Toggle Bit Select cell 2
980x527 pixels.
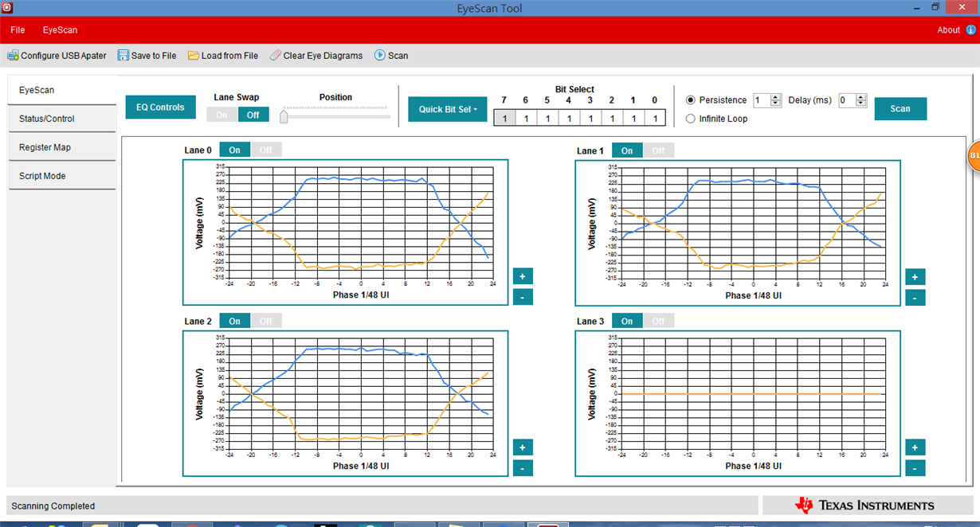pyautogui.click(x=612, y=118)
